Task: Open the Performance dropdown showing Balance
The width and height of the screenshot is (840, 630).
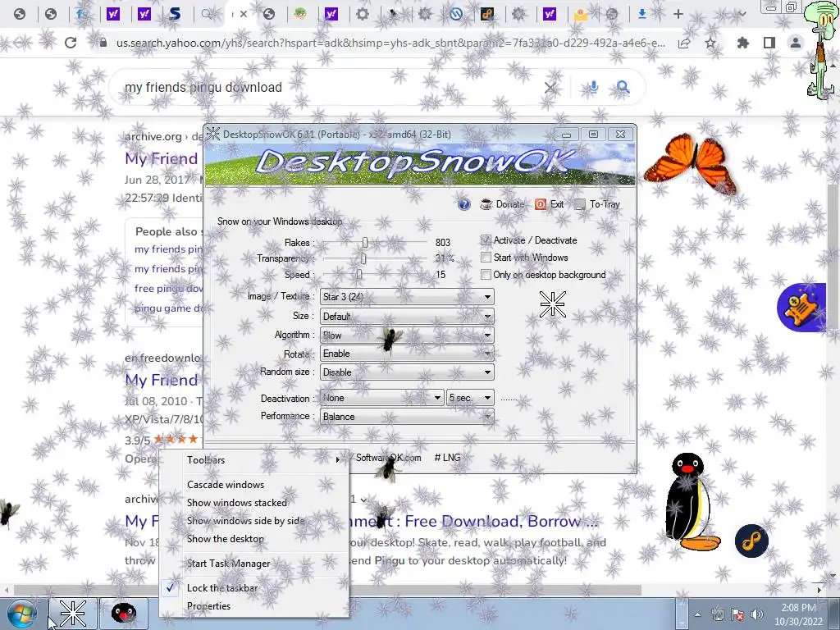Action: click(407, 416)
